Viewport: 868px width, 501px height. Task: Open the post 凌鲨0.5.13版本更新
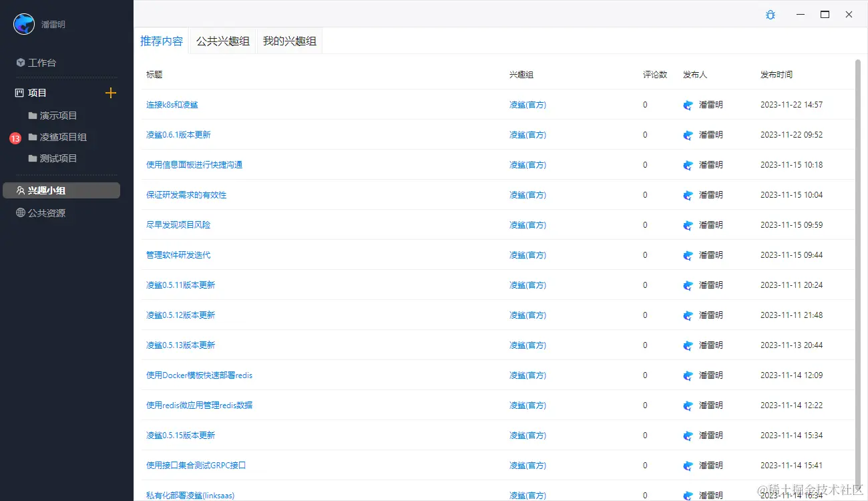coord(181,345)
